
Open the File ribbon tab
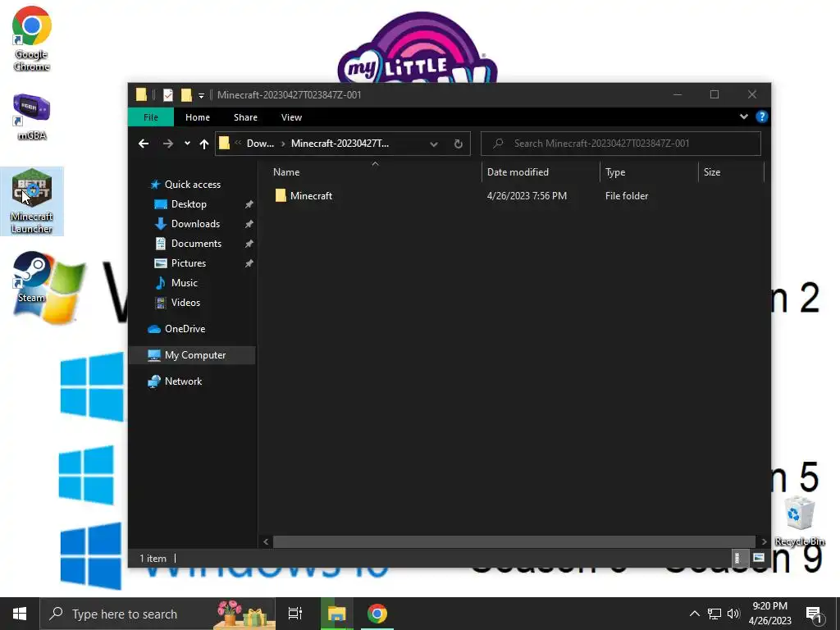pyautogui.click(x=151, y=117)
